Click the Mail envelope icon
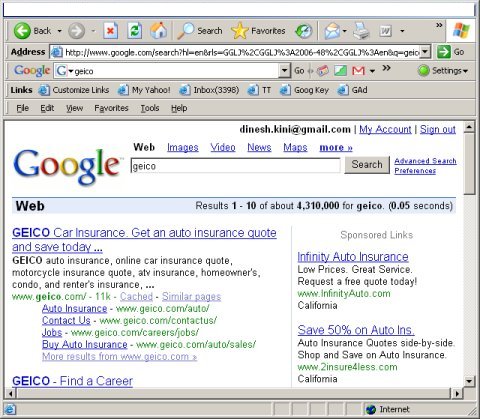The image size is (480, 419). [x=332, y=31]
